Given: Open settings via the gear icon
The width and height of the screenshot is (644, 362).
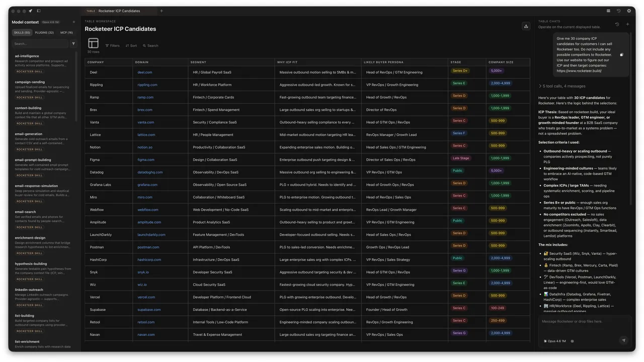Looking at the screenshot, I should click(x=629, y=11).
